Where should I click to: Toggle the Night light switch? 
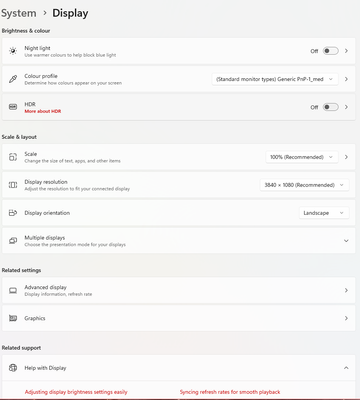pyautogui.click(x=330, y=51)
